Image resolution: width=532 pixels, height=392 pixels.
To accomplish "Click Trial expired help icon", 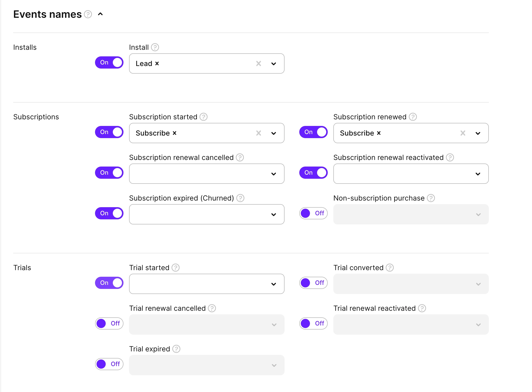I will pos(176,349).
